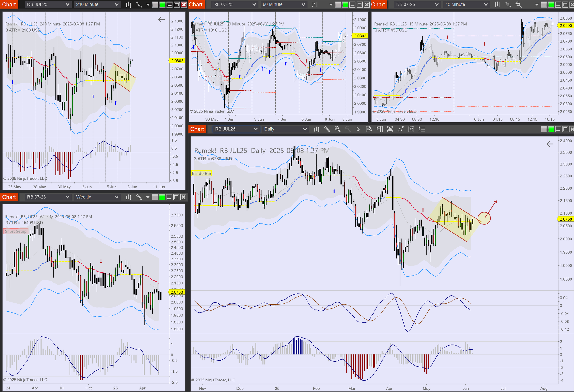Open 240 Minute interval dropdown

(117, 4)
